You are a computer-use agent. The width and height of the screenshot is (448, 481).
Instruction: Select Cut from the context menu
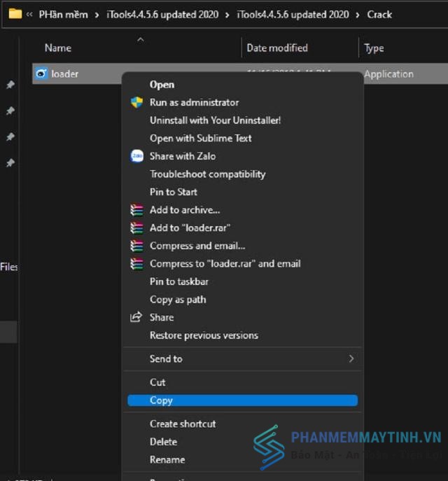157,382
